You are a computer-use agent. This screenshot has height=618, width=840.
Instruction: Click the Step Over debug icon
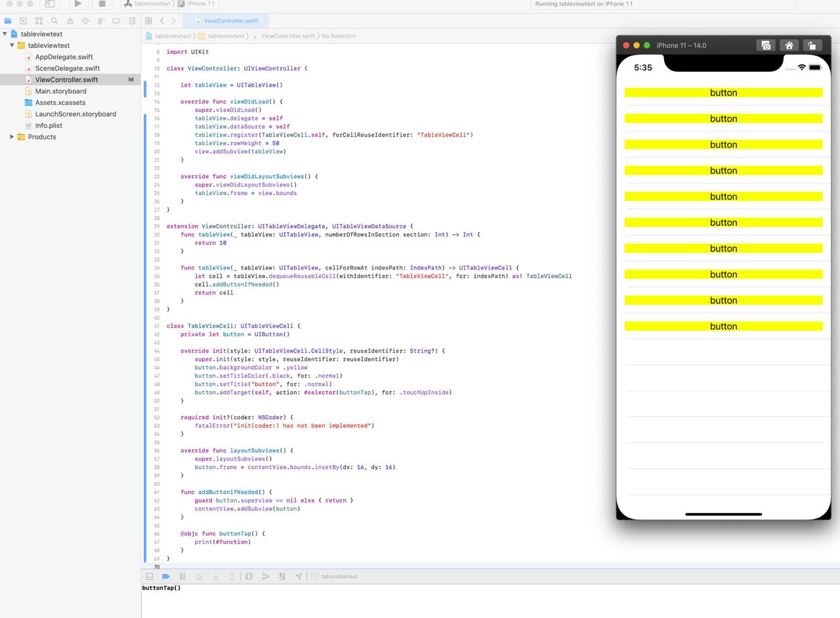tap(199, 577)
